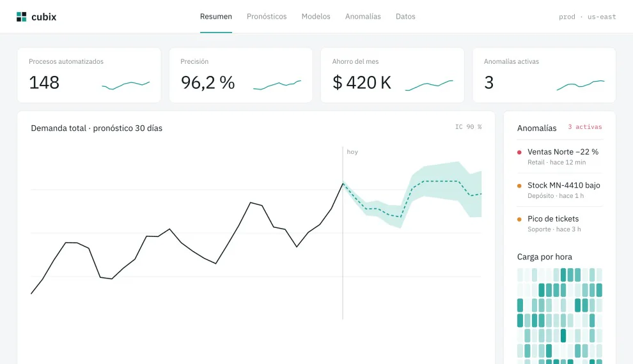The image size is (633, 364).
Task: Switch to the Modelos tab
Action: (316, 17)
